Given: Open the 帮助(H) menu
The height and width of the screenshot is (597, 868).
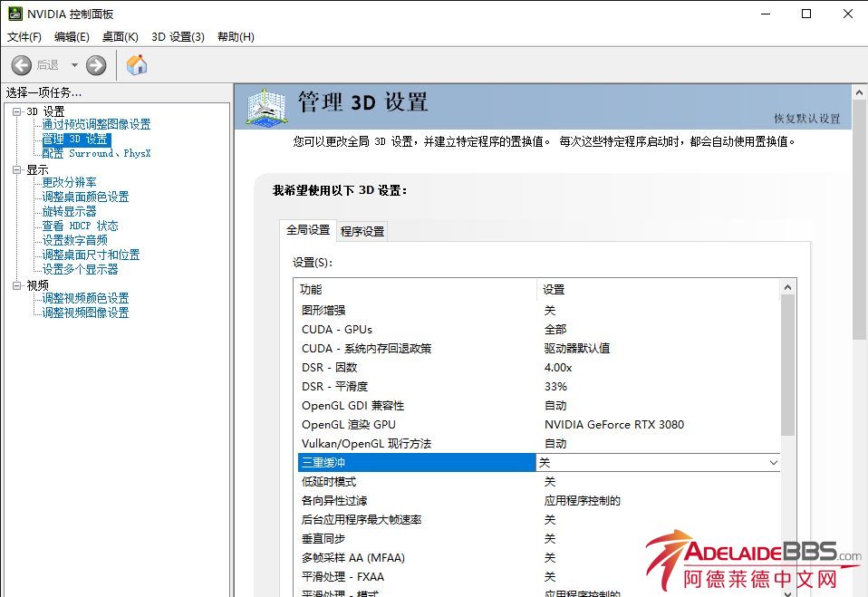Looking at the screenshot, I should (236, 37).
